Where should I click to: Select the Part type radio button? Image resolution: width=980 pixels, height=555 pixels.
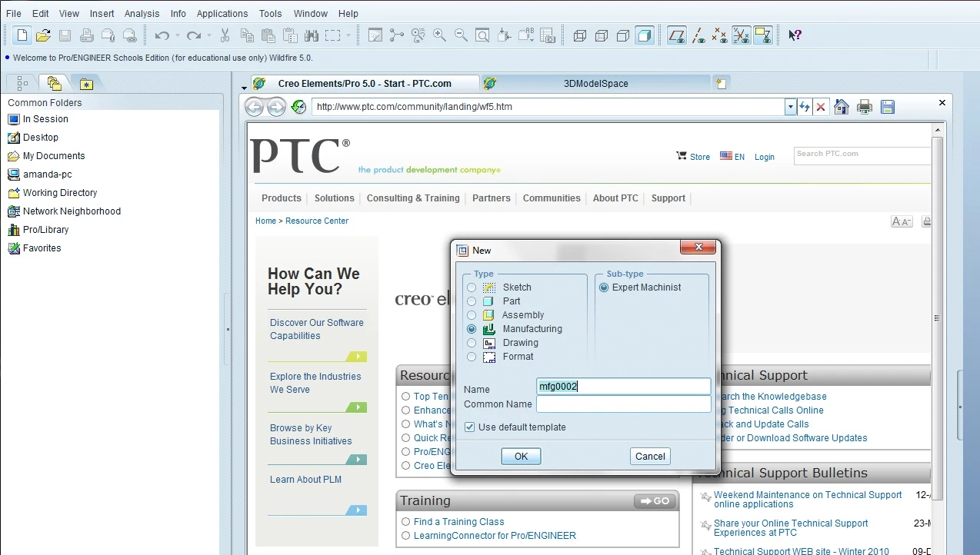point(472,301)
